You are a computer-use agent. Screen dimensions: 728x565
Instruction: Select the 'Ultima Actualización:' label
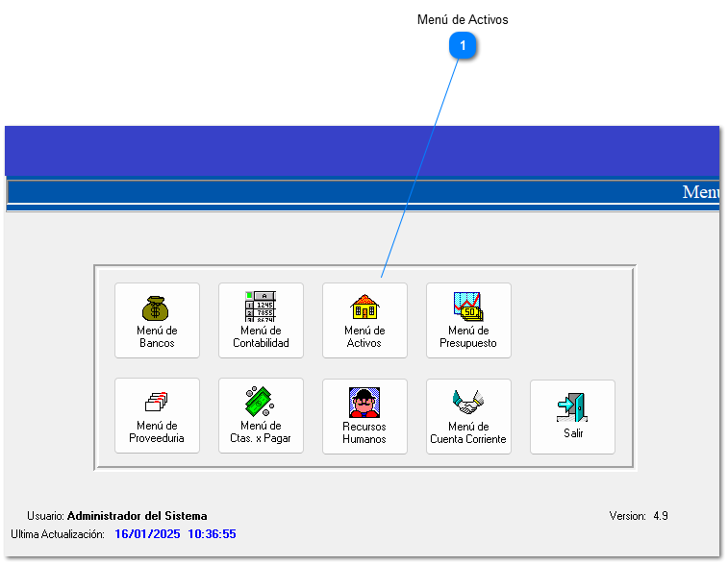[x=57, y=533]
